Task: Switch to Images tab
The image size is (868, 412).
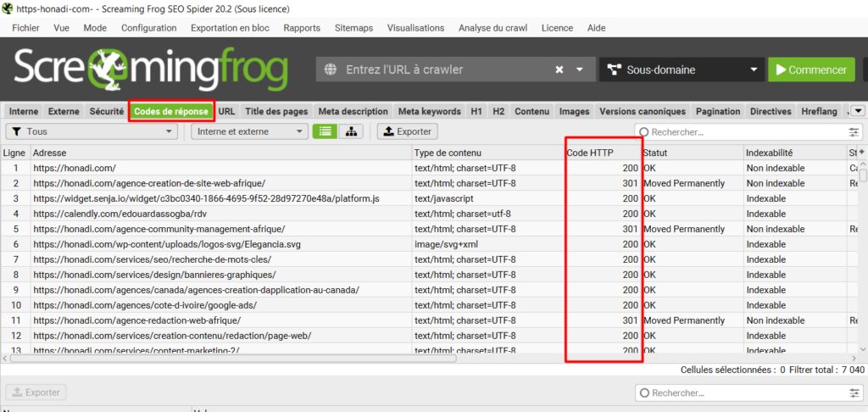Action: (x=574, y=111)
